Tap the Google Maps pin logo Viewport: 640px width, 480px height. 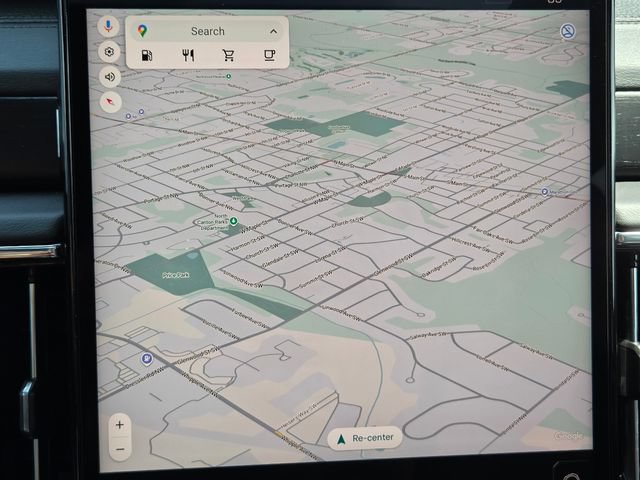point(142,31)
